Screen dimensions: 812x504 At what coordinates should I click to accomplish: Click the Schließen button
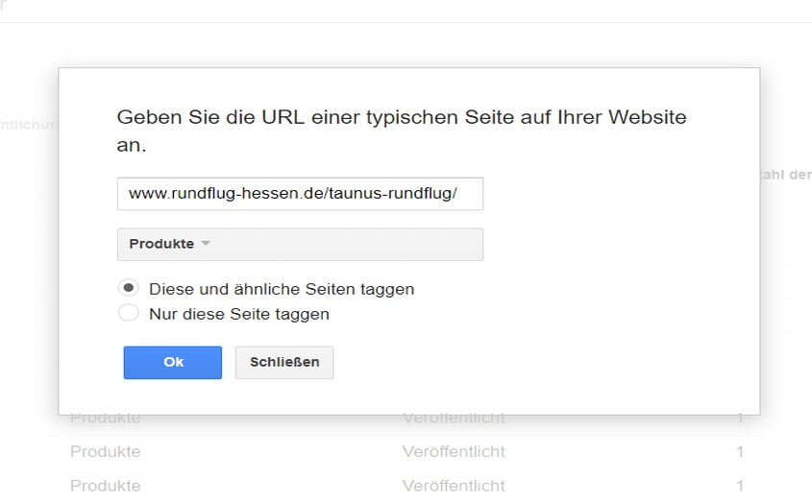tap(283, 362)
